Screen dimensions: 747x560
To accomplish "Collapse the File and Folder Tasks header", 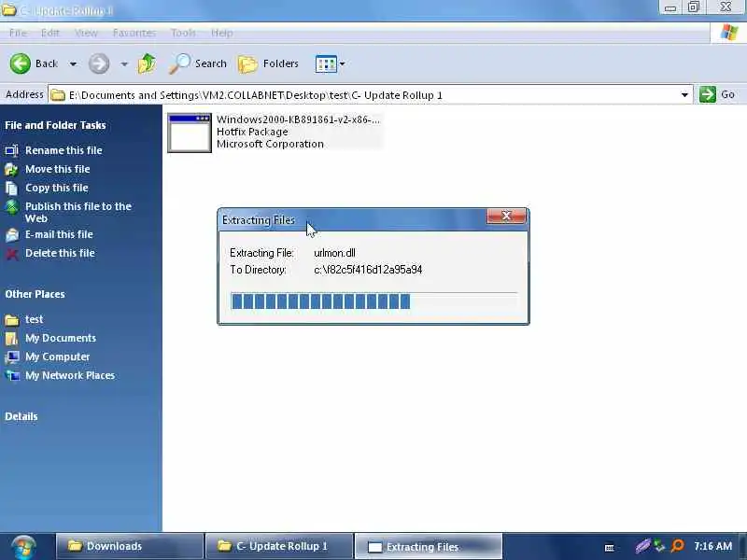I will 55,125.
